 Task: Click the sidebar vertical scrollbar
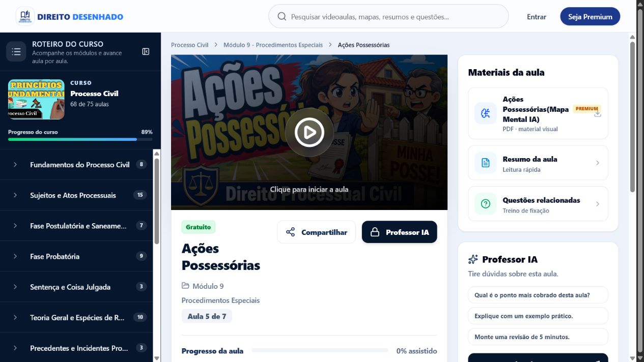[156, 201]
